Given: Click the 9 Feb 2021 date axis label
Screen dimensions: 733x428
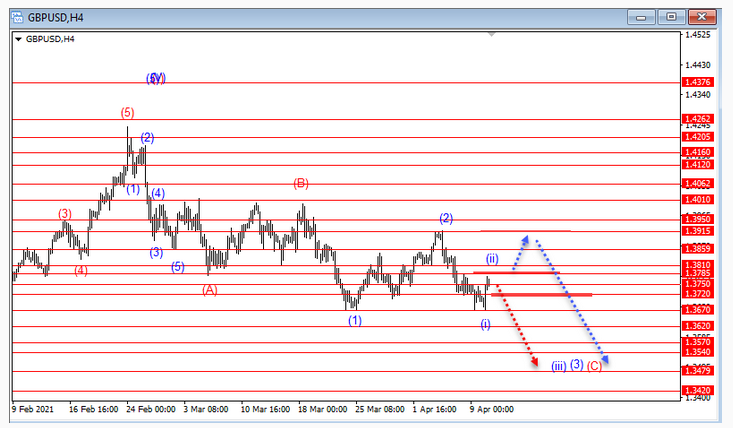Looking at the screenshot, I should click(34, 408).
